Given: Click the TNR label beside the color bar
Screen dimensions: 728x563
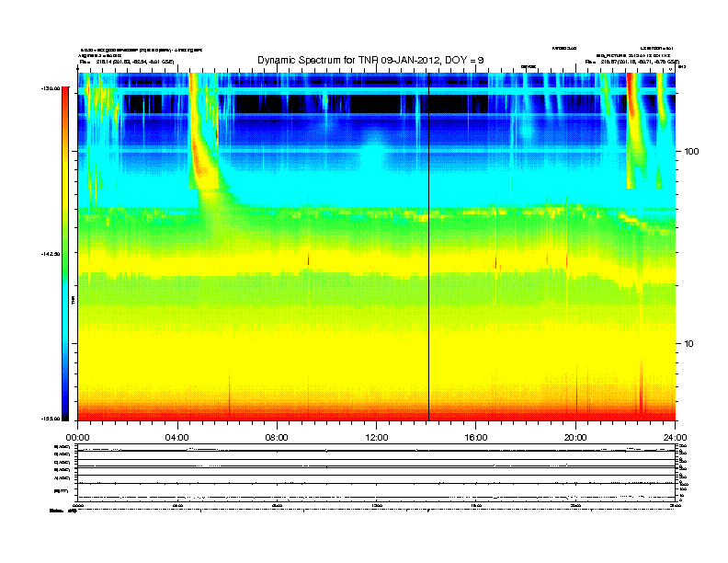Looking at the screenshot, I should [73, 300].
